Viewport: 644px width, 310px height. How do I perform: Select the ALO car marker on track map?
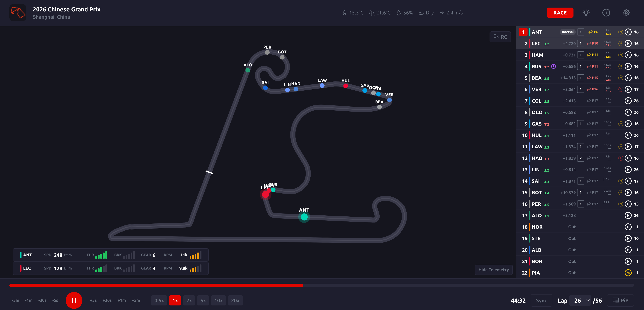[x=247, y=70]
